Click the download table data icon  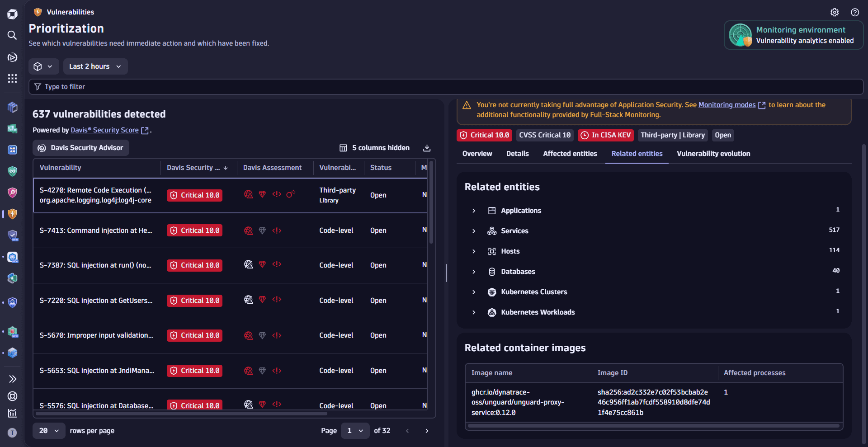(427, 148)
